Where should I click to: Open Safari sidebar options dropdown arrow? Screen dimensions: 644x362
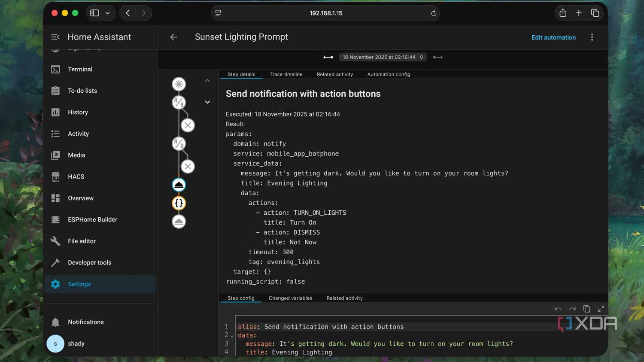[108, 13]
